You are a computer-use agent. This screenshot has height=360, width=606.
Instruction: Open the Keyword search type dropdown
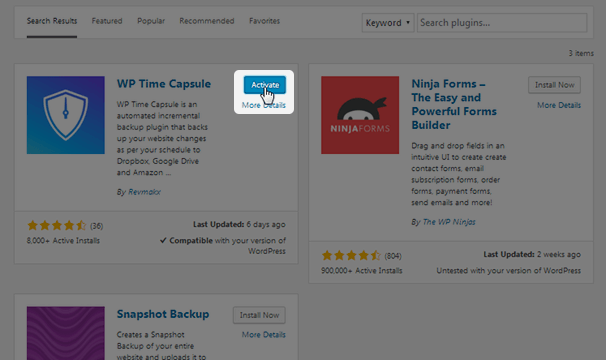click(388, 23)
